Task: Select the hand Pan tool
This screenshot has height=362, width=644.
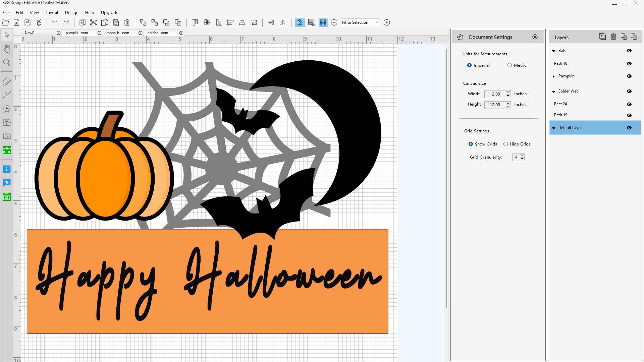Action: (6, 49)
